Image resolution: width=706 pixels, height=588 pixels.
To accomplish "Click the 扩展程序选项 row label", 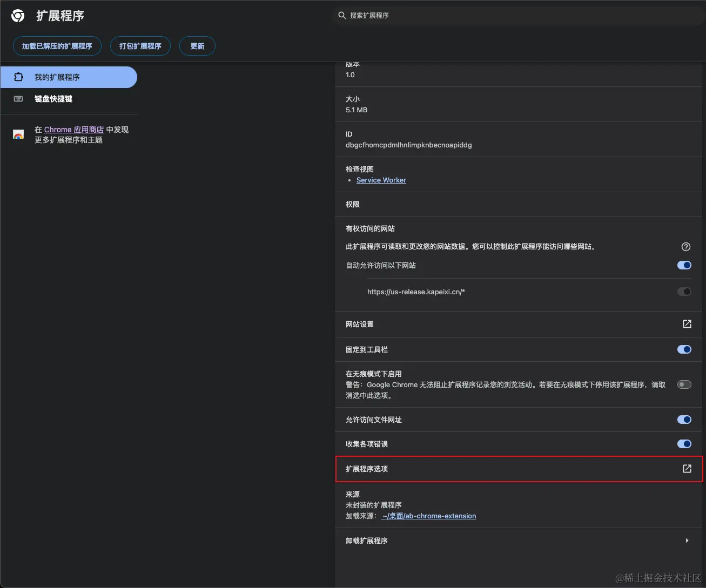I will point(367,469).
